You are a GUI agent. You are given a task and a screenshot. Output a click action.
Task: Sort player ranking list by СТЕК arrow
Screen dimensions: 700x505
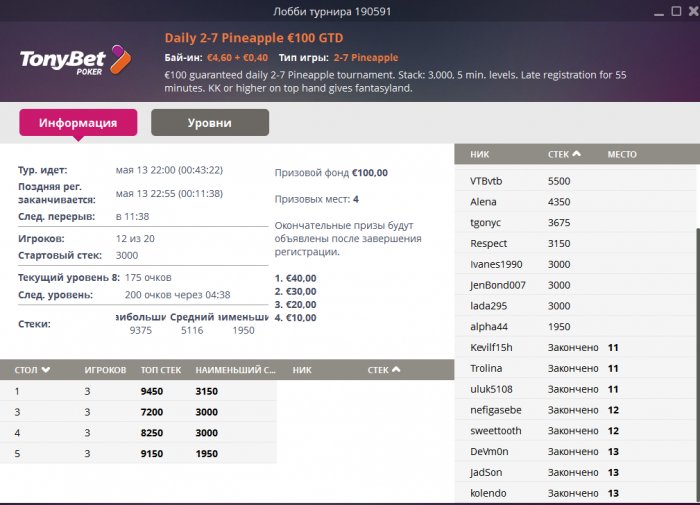(x=577, y=154)
